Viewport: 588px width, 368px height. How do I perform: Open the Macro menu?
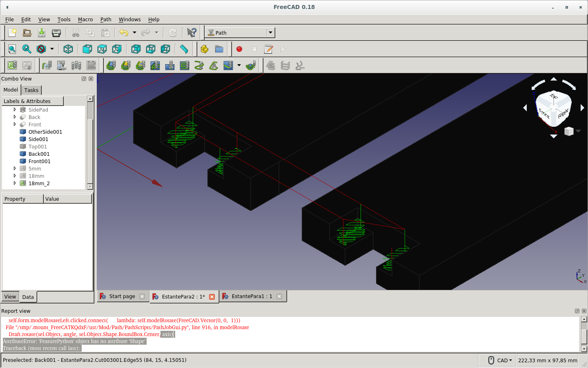pos(85,20)
